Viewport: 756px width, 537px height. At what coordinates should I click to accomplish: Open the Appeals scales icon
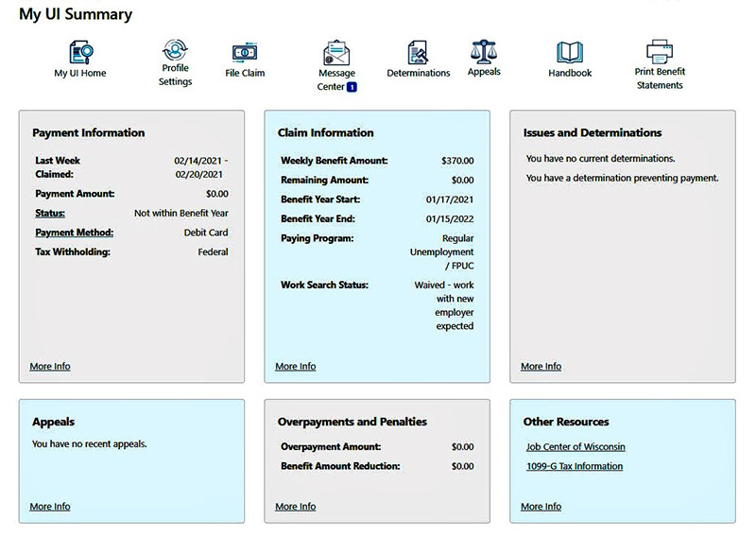484,51
